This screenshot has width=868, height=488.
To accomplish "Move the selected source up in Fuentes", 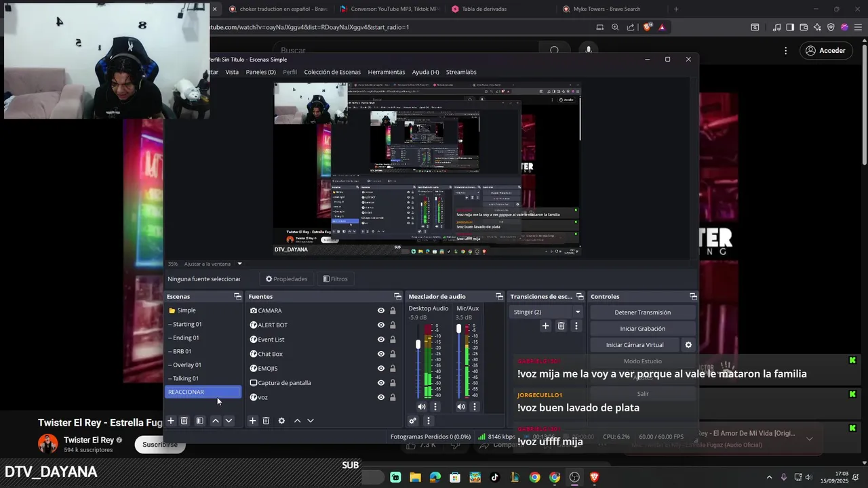I will [x=297, y=421].
